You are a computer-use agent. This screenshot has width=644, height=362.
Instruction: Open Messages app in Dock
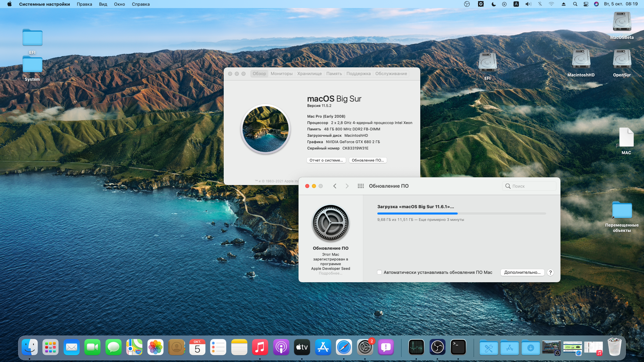pos(113,347)
